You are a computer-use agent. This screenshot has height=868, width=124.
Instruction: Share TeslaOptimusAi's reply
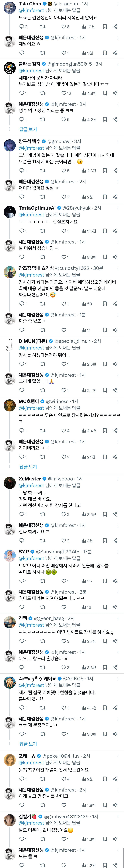[115, 231]
